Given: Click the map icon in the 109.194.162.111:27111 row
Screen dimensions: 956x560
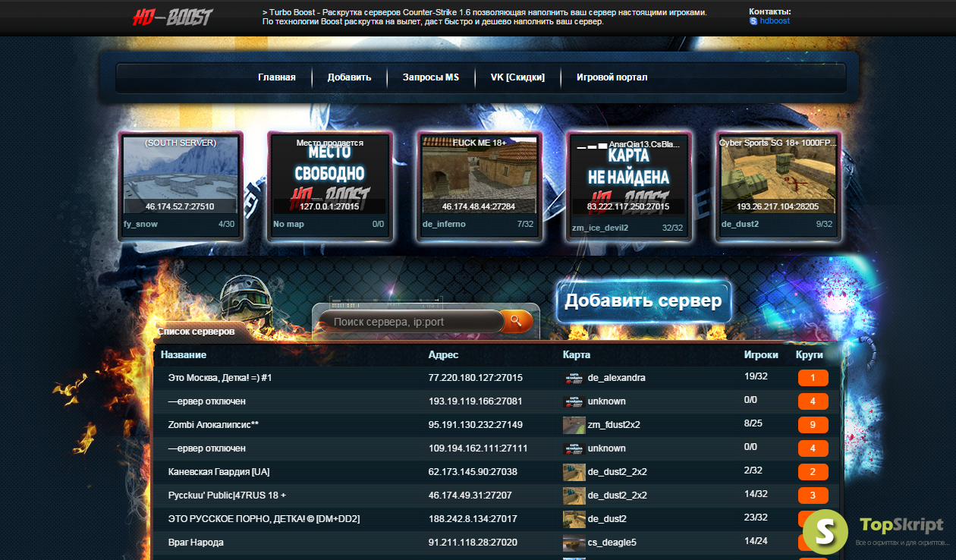Looking at the screenshot, I should [x=574, y=448].
